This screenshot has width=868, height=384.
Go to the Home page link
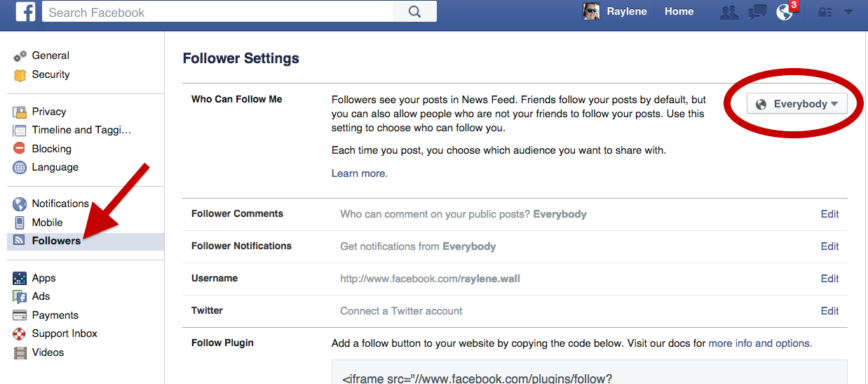coord(679,12)
